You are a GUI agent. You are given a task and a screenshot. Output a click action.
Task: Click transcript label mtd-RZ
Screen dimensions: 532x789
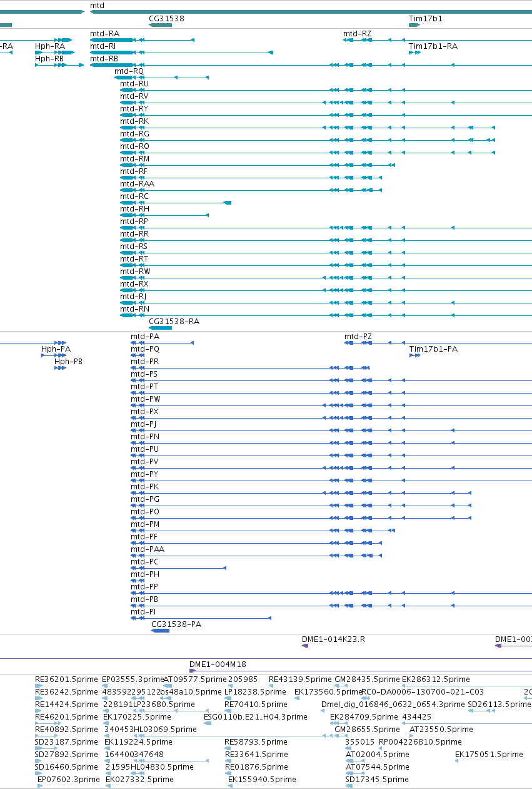pos(357,34)
